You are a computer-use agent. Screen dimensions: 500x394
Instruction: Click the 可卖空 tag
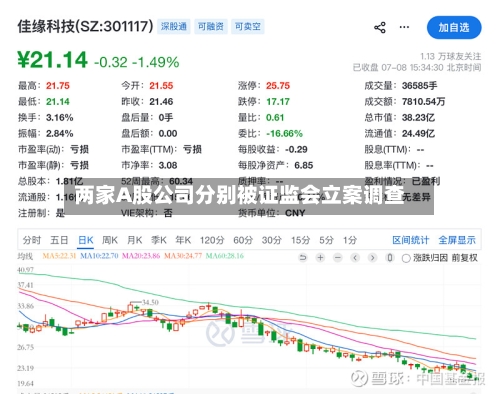[x=248, y=26]
